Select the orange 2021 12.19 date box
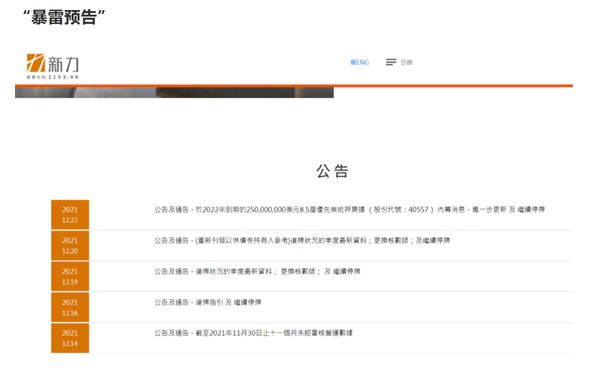Image resolution: width=600 pixels, height=371 pixels. pyautogui.click(x=70, y=277)
